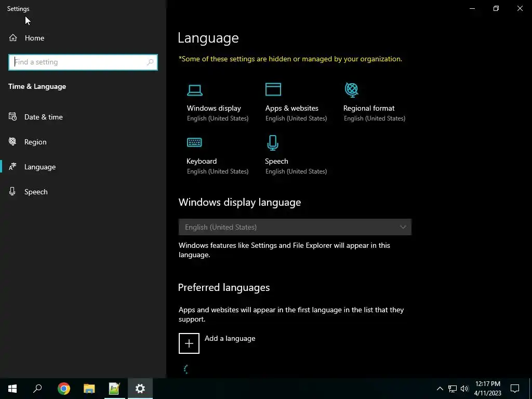Image resolution: width=532 pixels, height=399 pixels.
Task: Focus the Find a setting search box
Action: (83, 62)
